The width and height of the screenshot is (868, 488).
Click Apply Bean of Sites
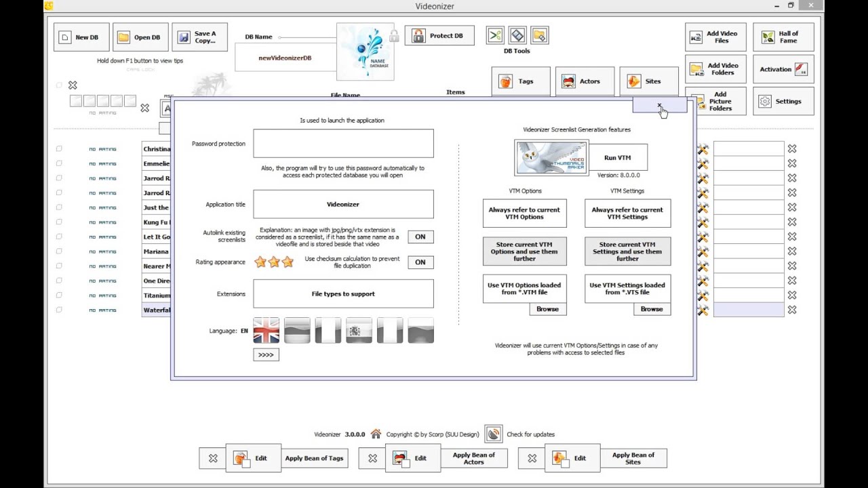[633, 458]
